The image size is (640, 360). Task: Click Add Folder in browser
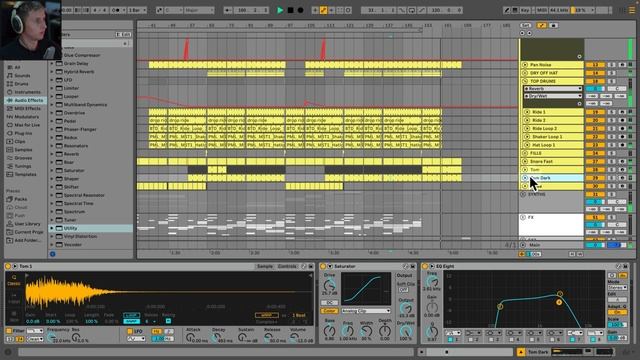point(27,240)
